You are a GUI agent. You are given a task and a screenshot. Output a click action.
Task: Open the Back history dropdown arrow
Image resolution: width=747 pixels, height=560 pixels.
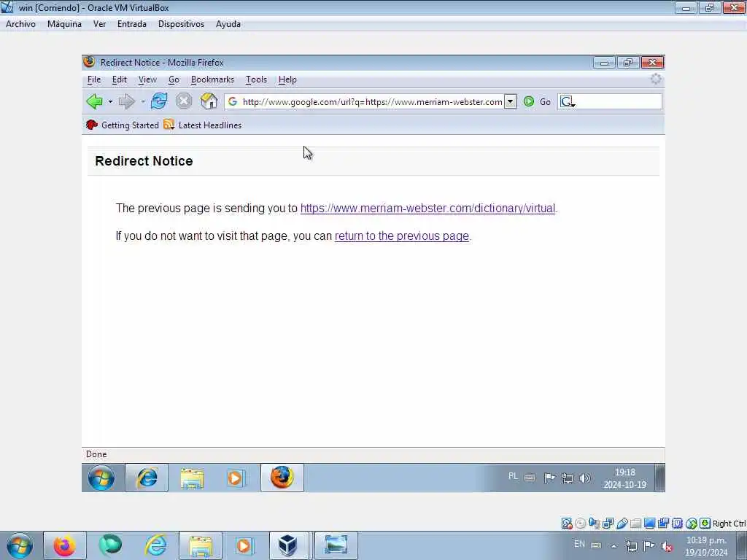click(110, 101)
